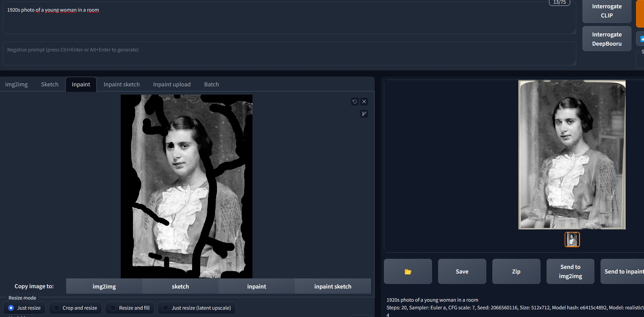Send the result to img2img
Viewport: 644px width, 317px height.
570,271
